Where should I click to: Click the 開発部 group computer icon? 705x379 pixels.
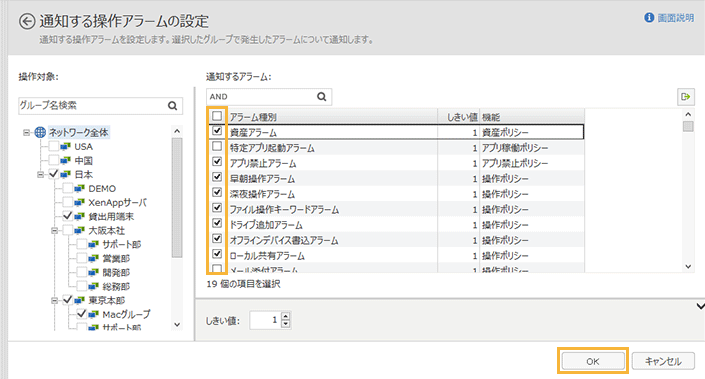tap(94, 272)
